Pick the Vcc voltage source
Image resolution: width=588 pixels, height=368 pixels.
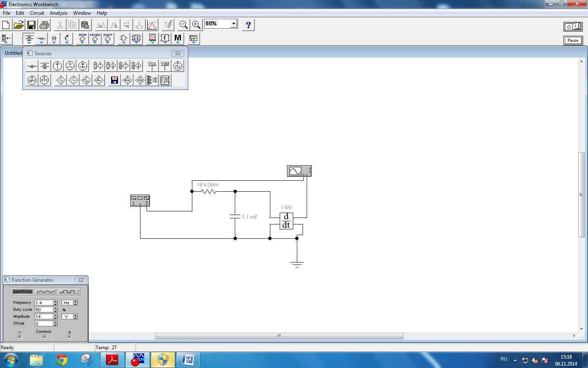152,66
